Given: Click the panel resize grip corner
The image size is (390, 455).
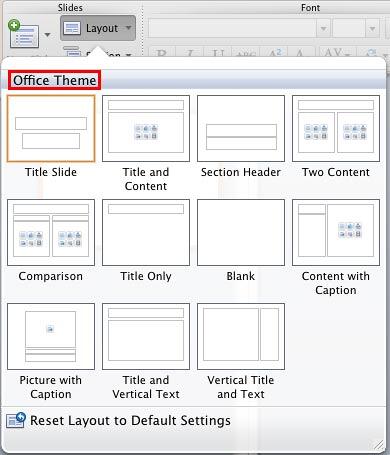Looking at the screenshot, I should tap(378, 444).
